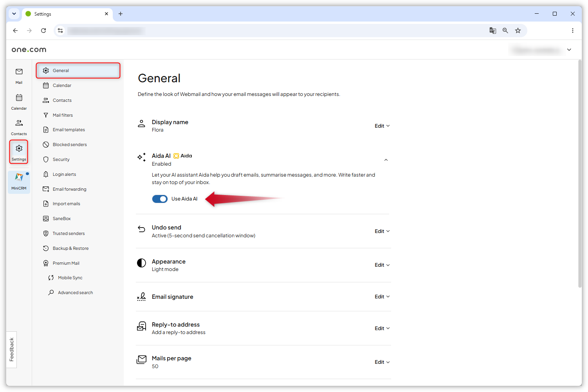Screen dimensions: 588x392
Task: Click the Email forwarding envelope icon
Action: 46,189
